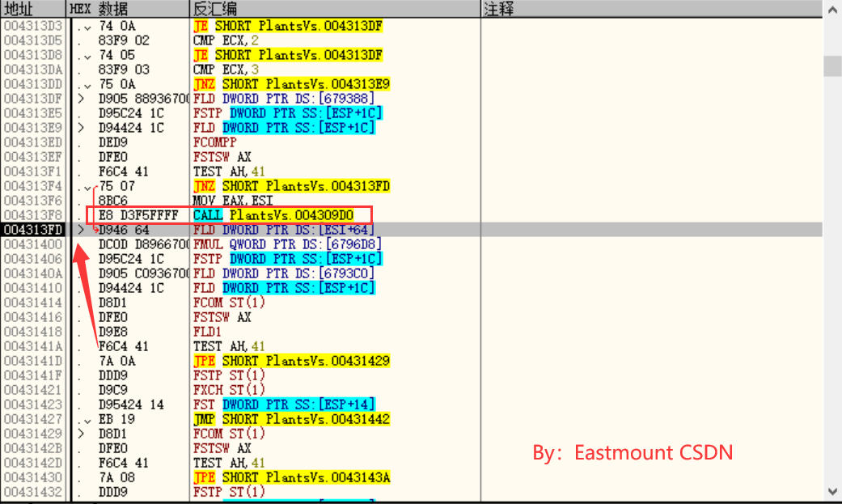Image resolution: width=842 pixels, height=504 pixels.
Task: Select hex bytes DC0D D8966700
Action: (x=143, y=244)
